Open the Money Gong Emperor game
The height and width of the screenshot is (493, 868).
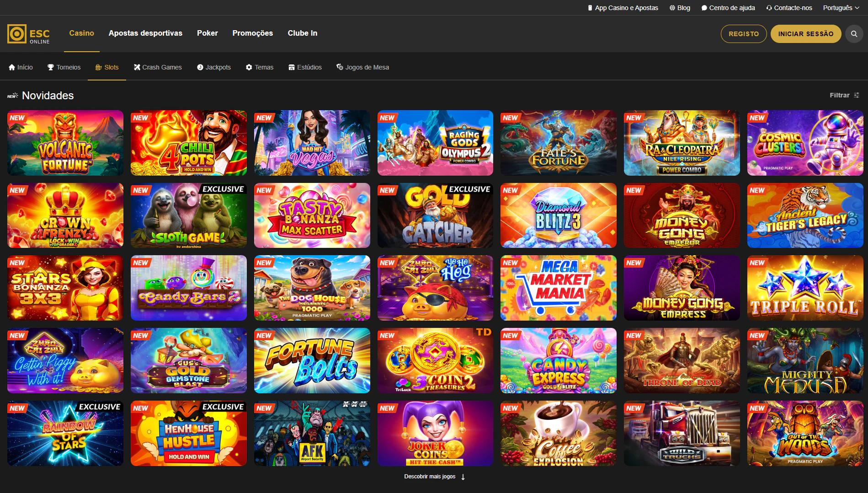tap(682, 215)
